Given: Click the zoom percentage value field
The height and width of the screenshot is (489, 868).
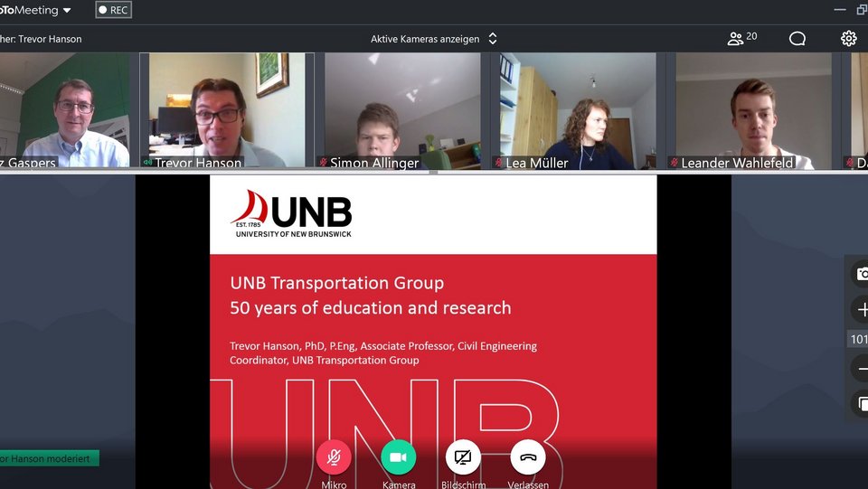Looking at the screenshot, I should pos(858,339).
